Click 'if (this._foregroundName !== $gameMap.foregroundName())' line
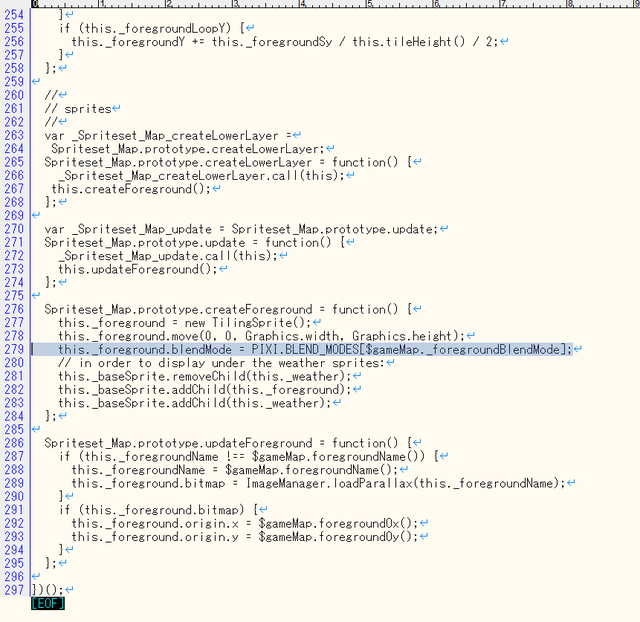 pyautogui.click(x=248, y=456)
